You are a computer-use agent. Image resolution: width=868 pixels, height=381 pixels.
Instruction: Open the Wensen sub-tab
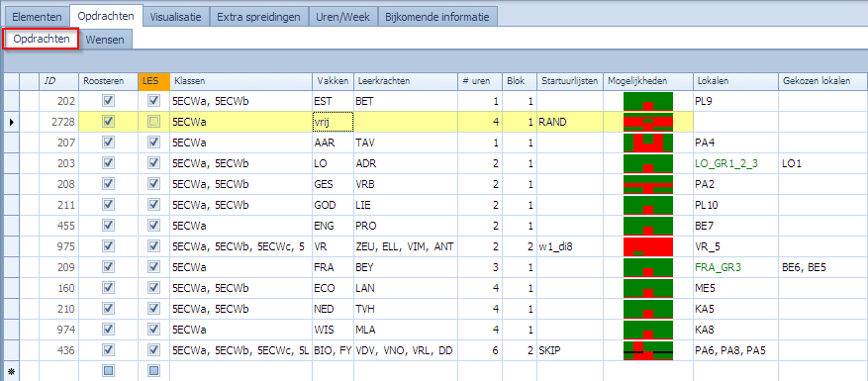coord(105,40)
